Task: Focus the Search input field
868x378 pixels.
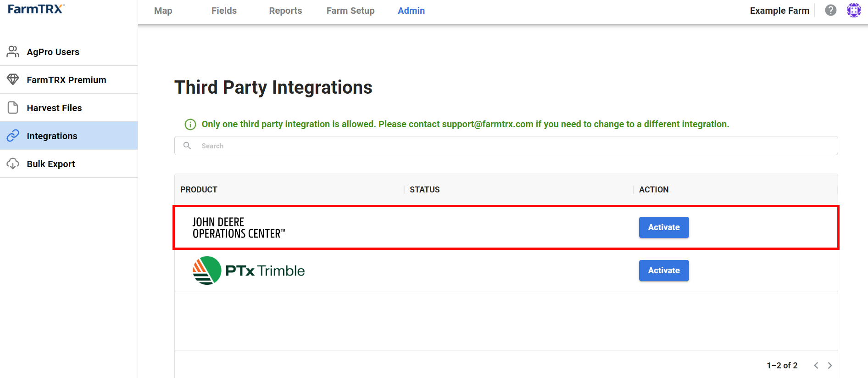Action: pyautogui.click(x=506, y=146)
